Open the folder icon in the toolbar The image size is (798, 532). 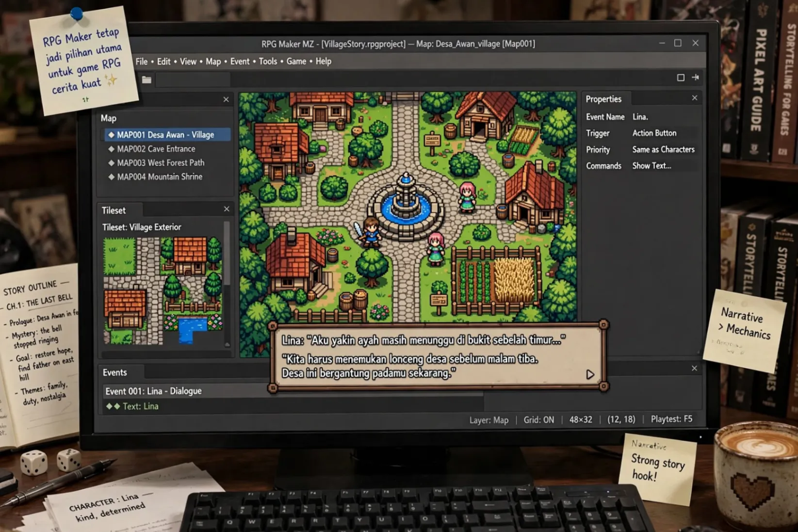(147, 80)
